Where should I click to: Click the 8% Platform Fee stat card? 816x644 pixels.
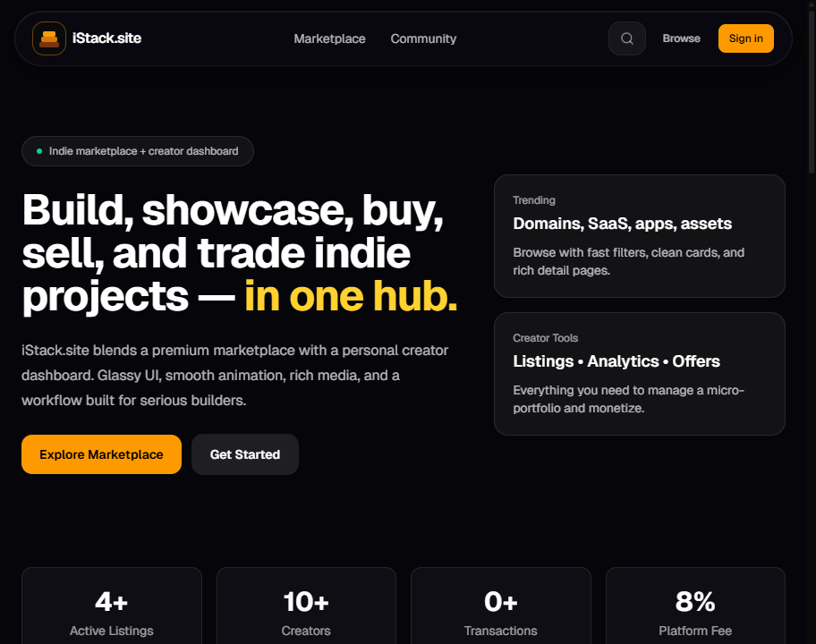pyautogui.click(x=695, y=606)
